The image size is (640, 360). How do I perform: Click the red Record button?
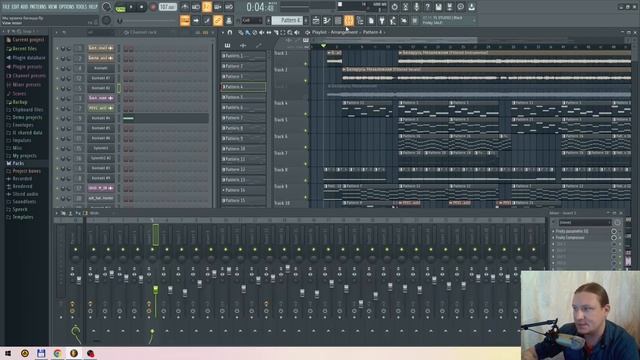pyautogui.click(x=153, y=7)
